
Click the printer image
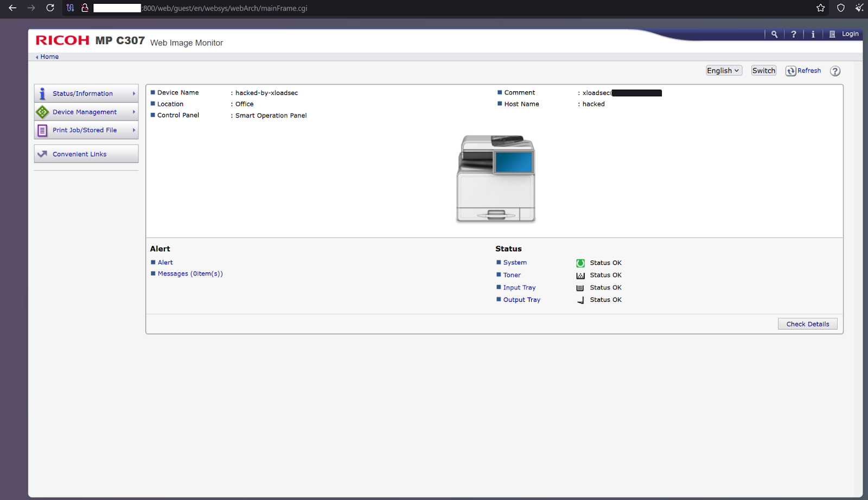coord(496,179)
